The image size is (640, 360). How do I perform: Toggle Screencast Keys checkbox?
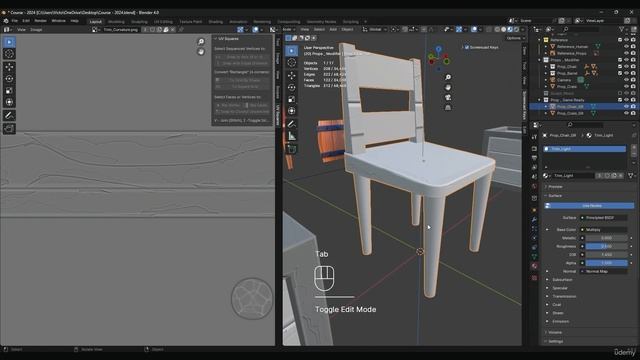coord(467,47)
